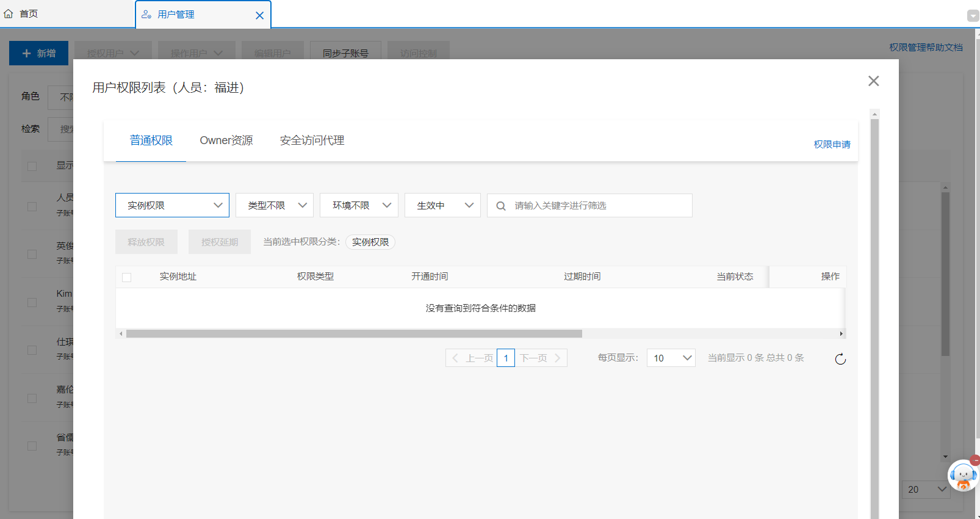This screenshot has height=519, width=980.
Task: Click the 释放权限 button
Action: (x=146, y=242)
